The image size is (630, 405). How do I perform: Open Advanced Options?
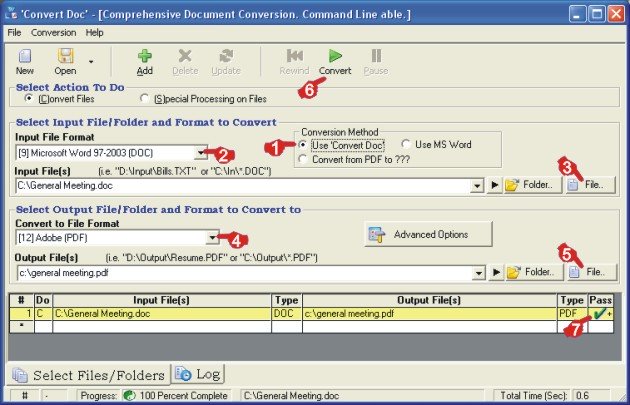[428, 235]
